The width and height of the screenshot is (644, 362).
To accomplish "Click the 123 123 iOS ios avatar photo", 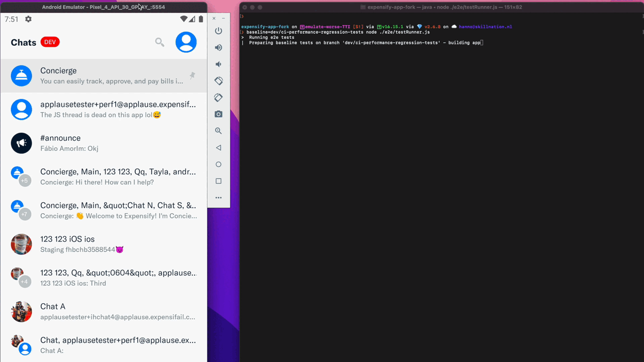I will click(x=22, y=244).
